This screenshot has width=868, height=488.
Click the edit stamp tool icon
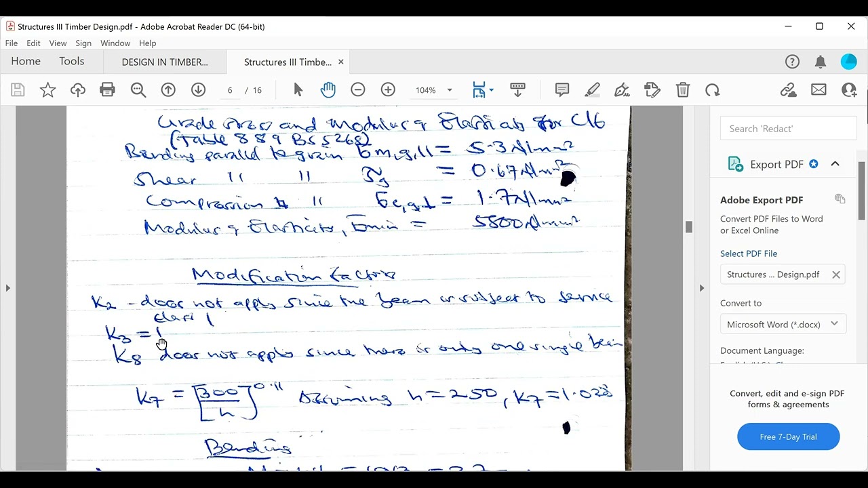pos(652,90)
